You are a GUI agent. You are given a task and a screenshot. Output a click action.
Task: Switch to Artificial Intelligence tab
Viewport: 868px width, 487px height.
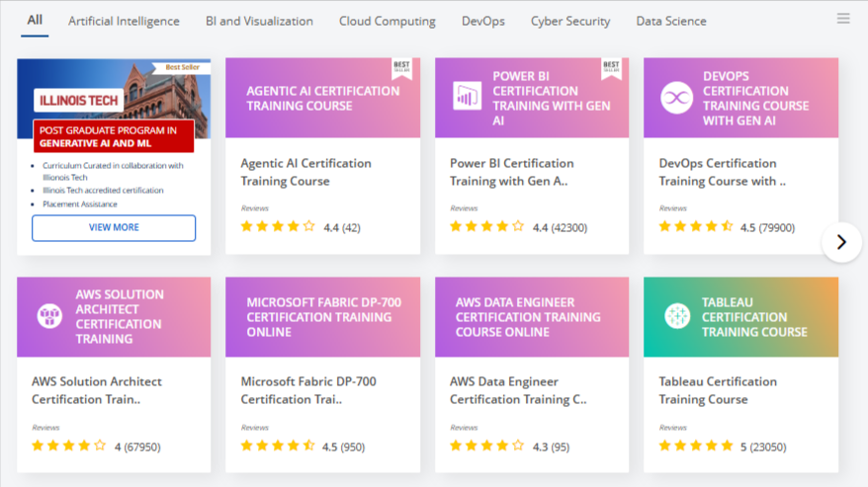pyautogui.click(x=124, y=21)
